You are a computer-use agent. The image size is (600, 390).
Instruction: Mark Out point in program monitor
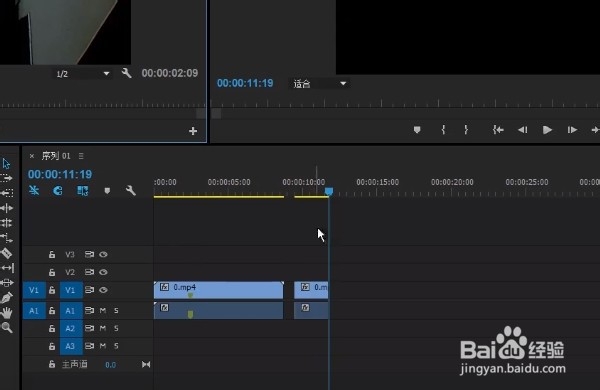coord(466,130)
